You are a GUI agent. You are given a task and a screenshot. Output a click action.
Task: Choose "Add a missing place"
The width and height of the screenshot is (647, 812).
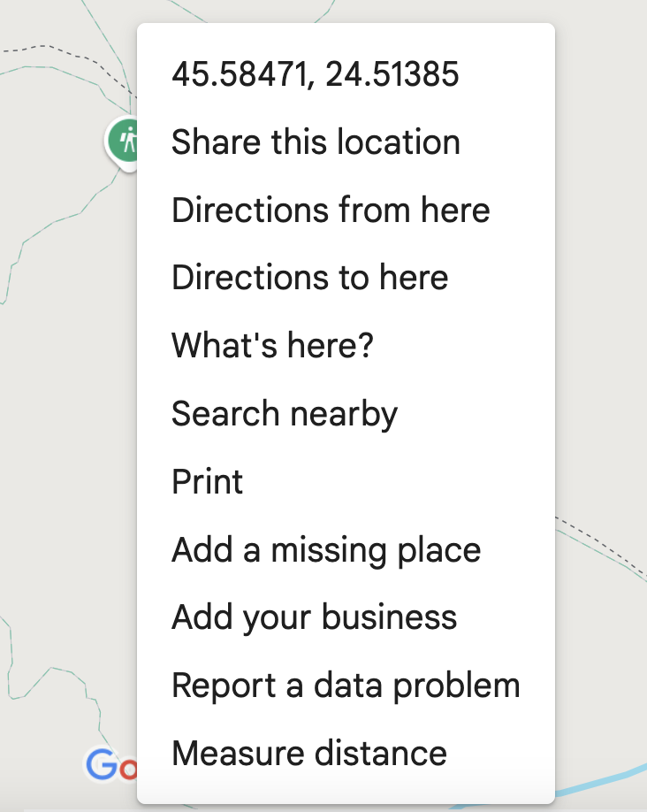click(x=326, y=549)
